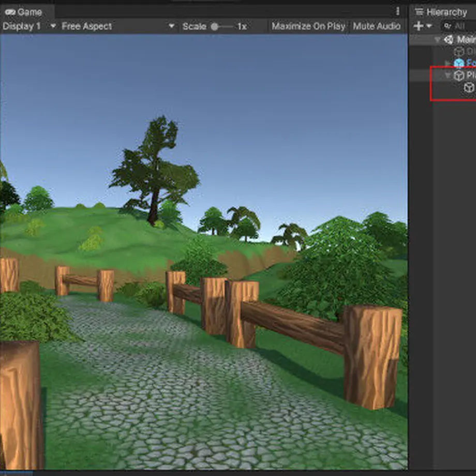Image resolution: width=476 pixels, height=476 pixels.
Task: Switch to the Game tab
Action: point(27,12)
